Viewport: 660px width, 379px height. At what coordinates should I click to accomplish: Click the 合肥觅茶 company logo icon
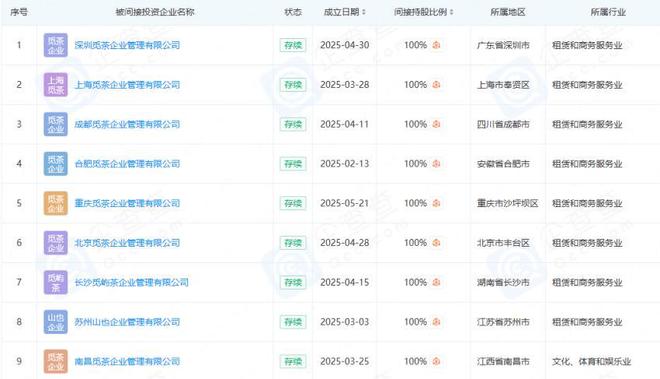[x=56, y=164]
